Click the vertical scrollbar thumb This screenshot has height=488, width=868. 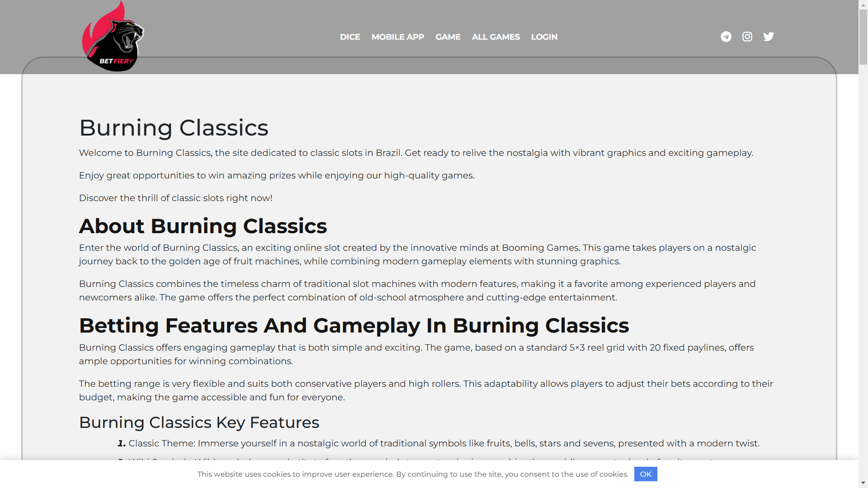(x=863, y=38)
